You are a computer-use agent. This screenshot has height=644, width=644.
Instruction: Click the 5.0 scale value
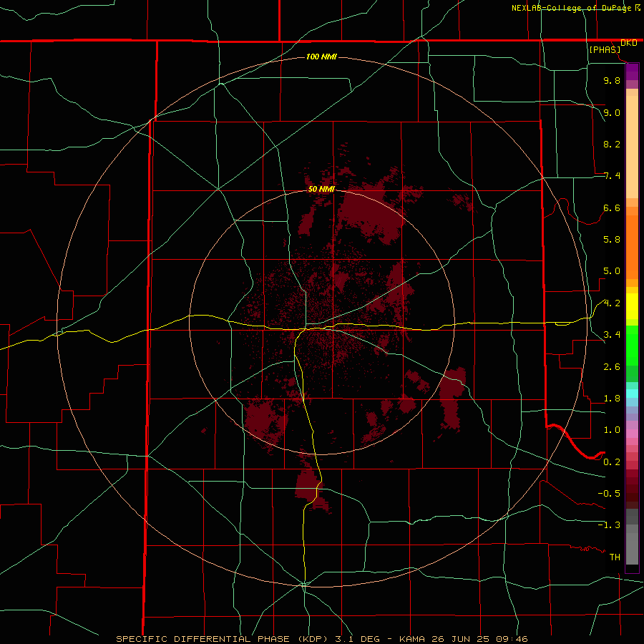612,271
